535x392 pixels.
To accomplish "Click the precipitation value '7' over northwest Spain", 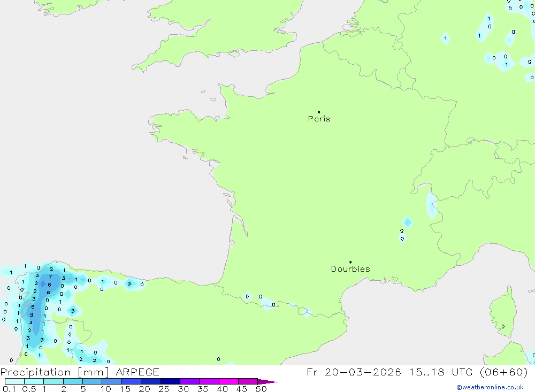I will click(x=50, y=276).
